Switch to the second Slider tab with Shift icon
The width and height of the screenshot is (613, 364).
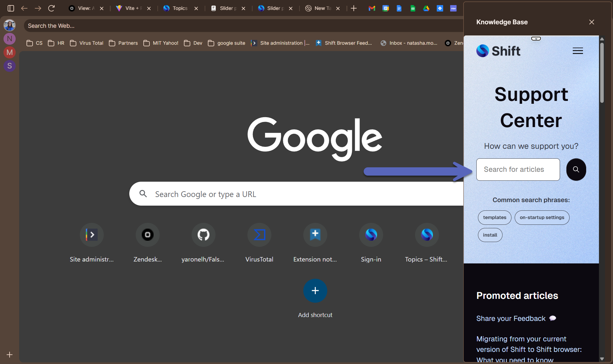271,8
